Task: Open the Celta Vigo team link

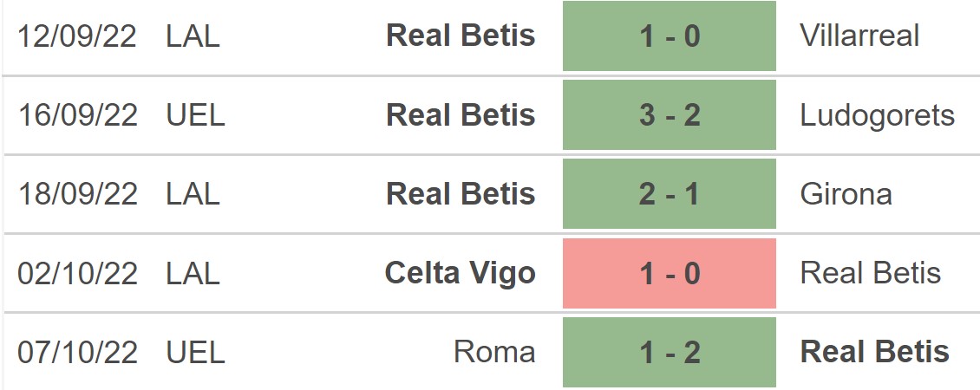Action: click(x=460, y=274)
